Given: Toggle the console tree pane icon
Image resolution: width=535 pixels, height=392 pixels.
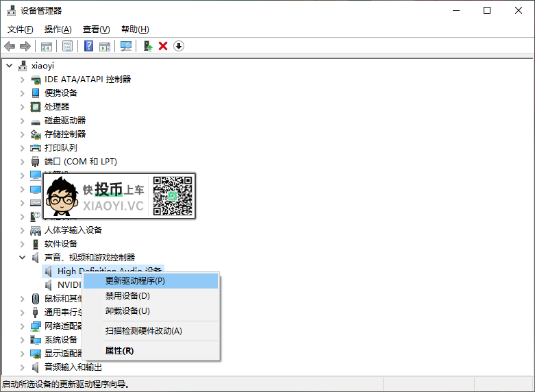Looking at the screenshot, I should [x=47, y=46].
